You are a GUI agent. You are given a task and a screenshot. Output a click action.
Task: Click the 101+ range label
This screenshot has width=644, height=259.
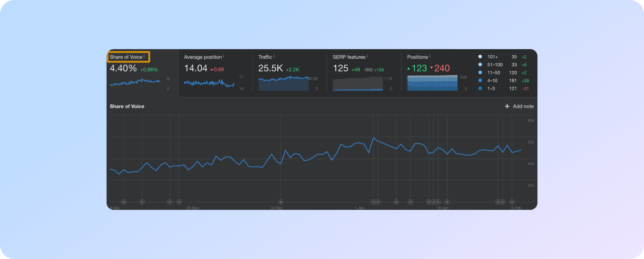click(x=492, y=57)
